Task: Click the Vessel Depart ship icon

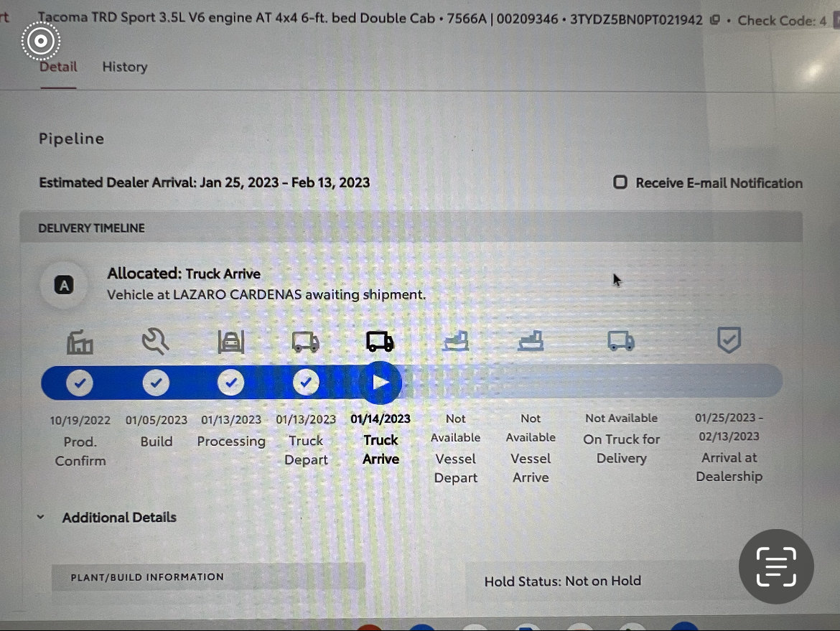Action: 456,341
